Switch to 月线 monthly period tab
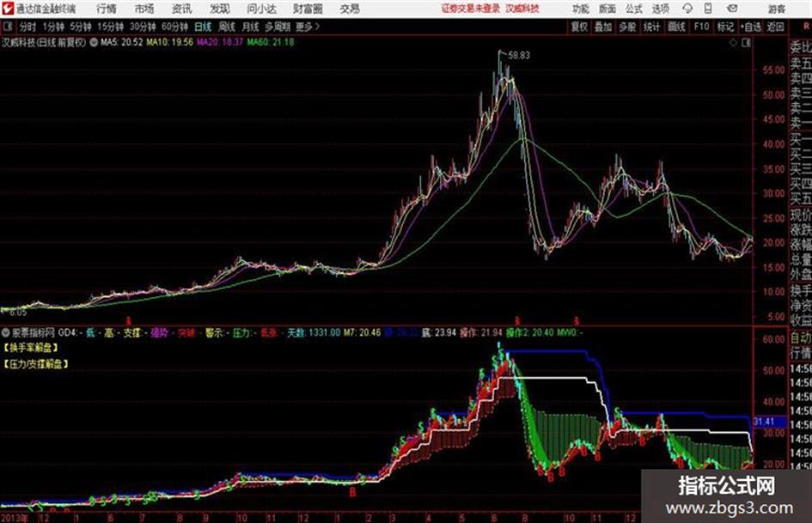Screen dimensions: 812x523 pos(251,27)
